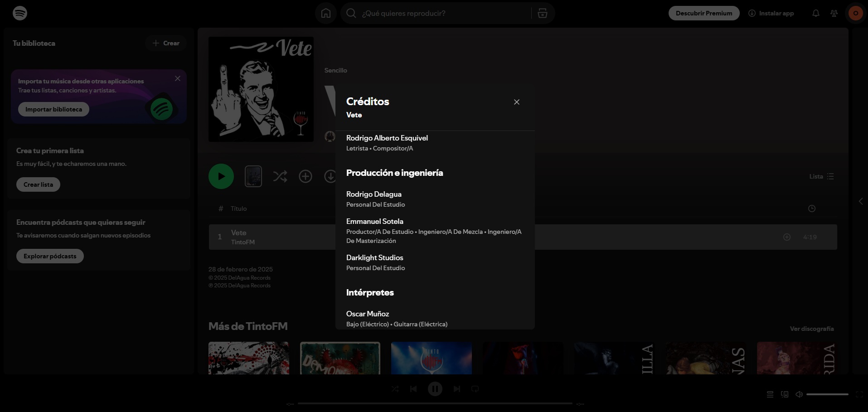Screen dimensions: 868x412
Task: Open the Demonios album thumbnail
Action: click(340, 358)
